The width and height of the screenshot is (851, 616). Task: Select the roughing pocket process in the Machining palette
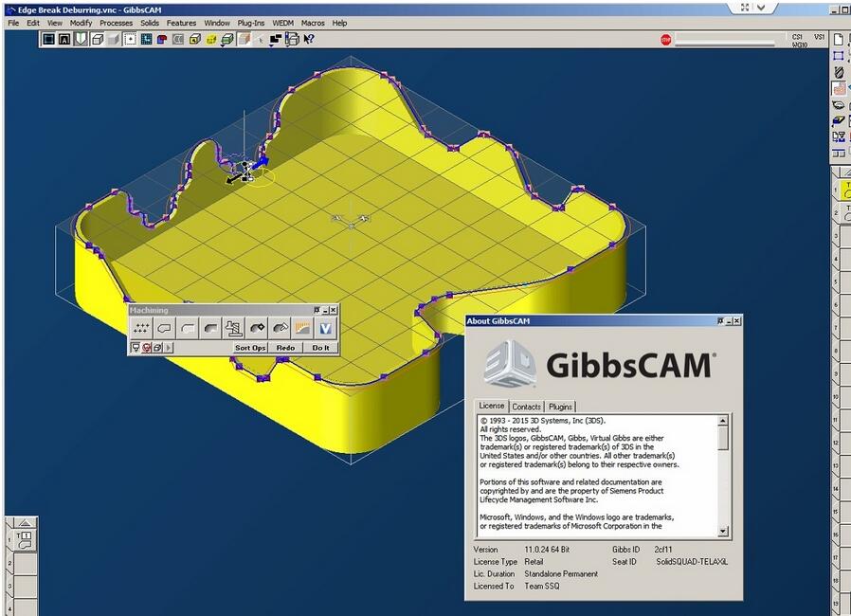point(188,328)
